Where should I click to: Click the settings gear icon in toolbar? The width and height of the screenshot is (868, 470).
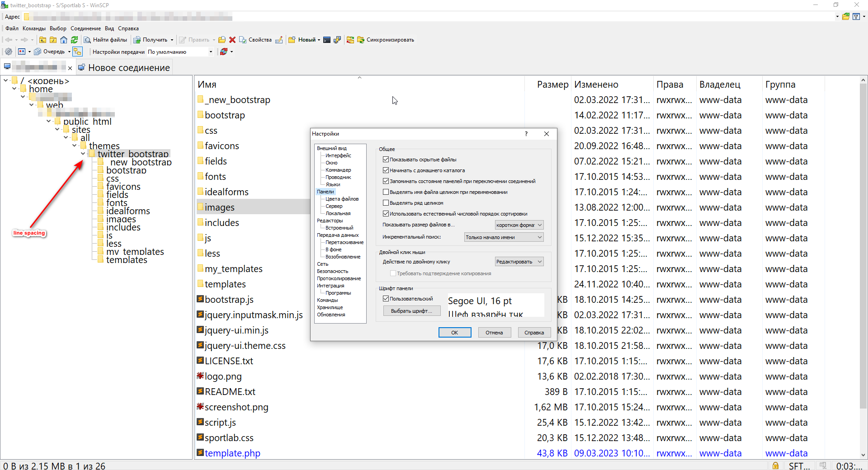(x=8, y=52)
